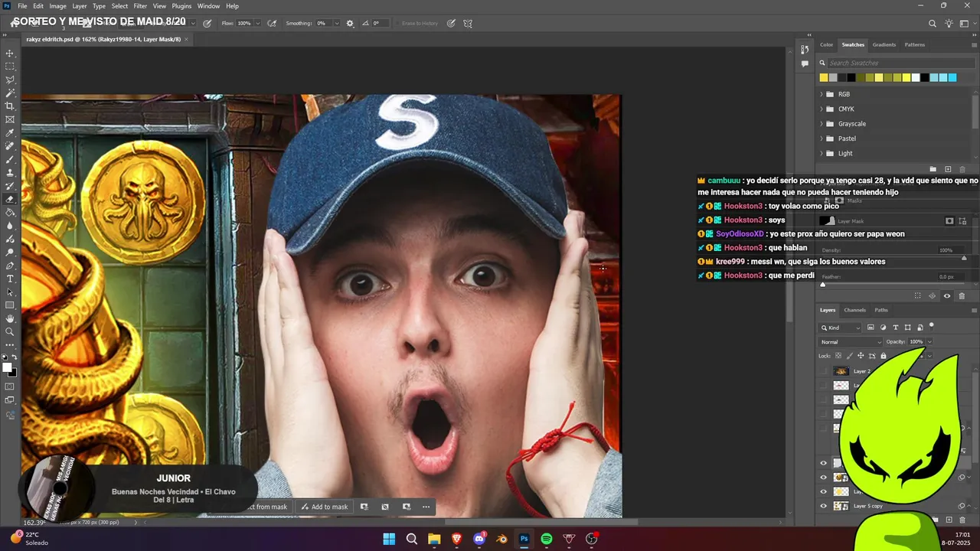Screen dimensions: 980x551
Task: Select the Move tool
Action: [x=10, y=54]
